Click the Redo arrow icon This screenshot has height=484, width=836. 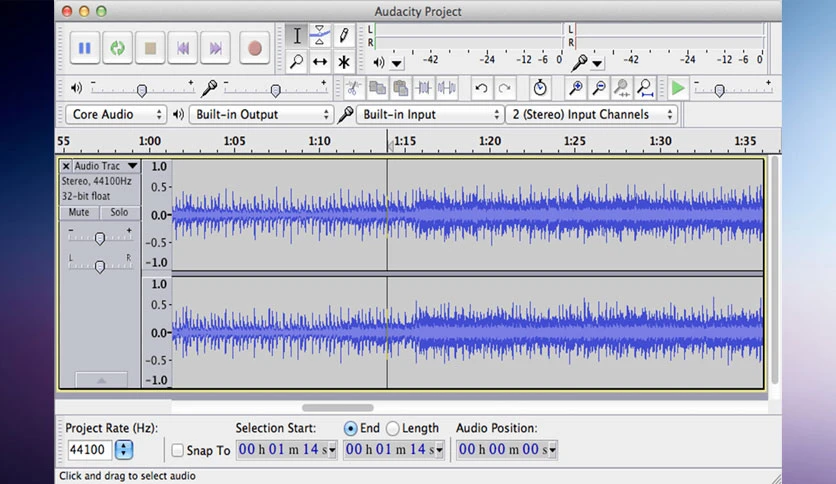(x=504, y=88)
